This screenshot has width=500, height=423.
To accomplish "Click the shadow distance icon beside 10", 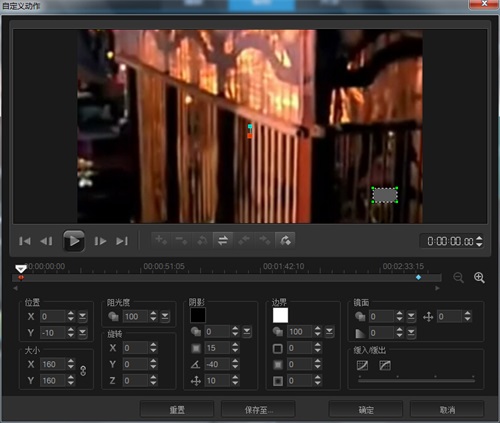I will (x=196, y=381).
